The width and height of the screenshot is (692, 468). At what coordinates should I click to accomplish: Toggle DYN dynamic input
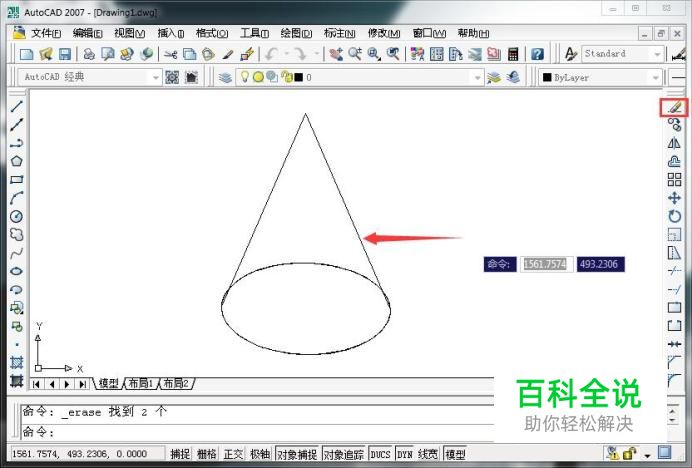tap(405, 454)
